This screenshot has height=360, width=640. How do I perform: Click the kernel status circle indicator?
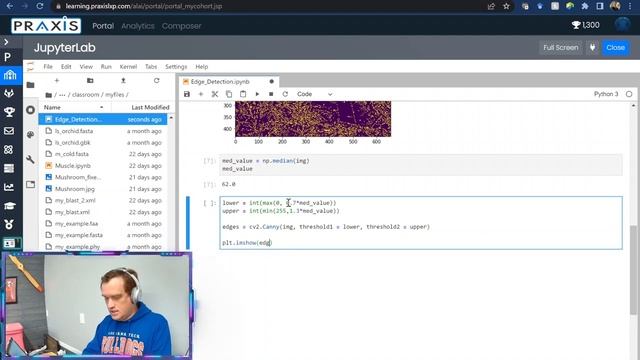[629, 94]
